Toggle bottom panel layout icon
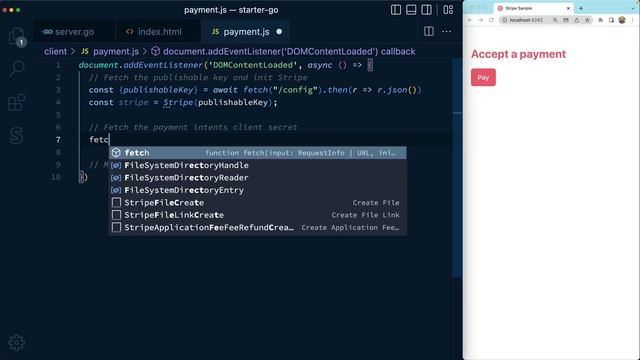Image resolution: width=640 pixels, height=360 pixels. (x=411, y=10)
